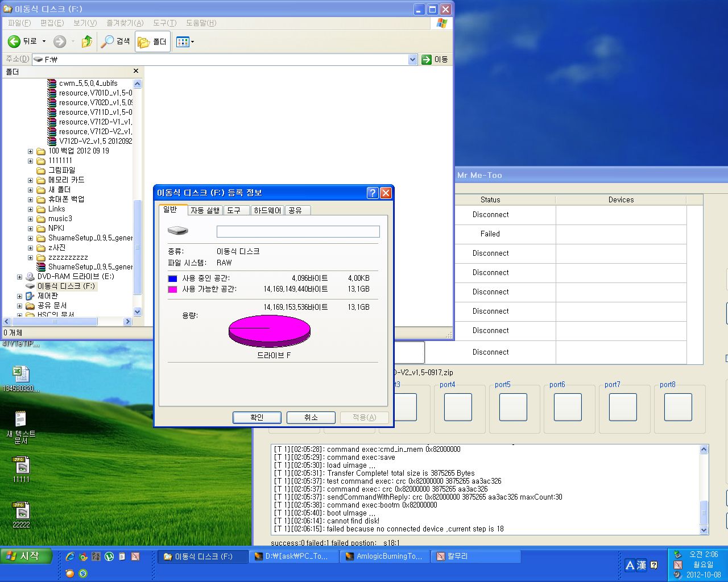The image size is (728, 582).
Task: Expand the Links folder node
Action: coord(30,210)
